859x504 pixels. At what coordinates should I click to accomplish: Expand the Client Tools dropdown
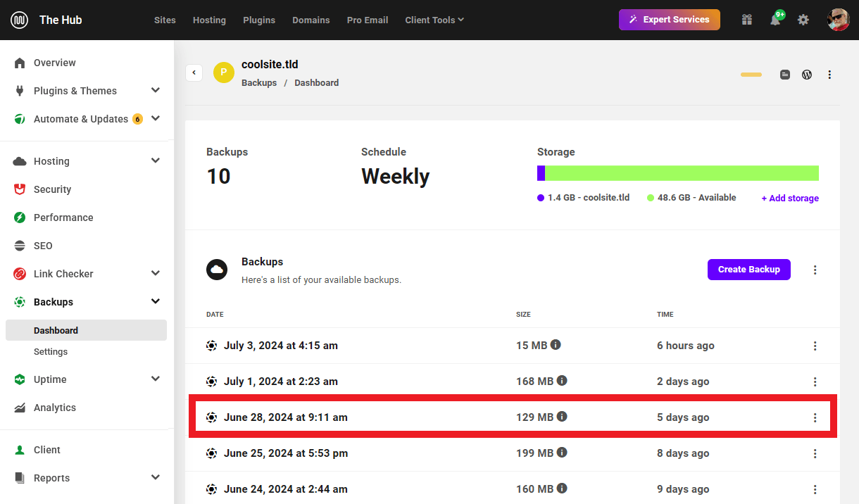[434, 20]
